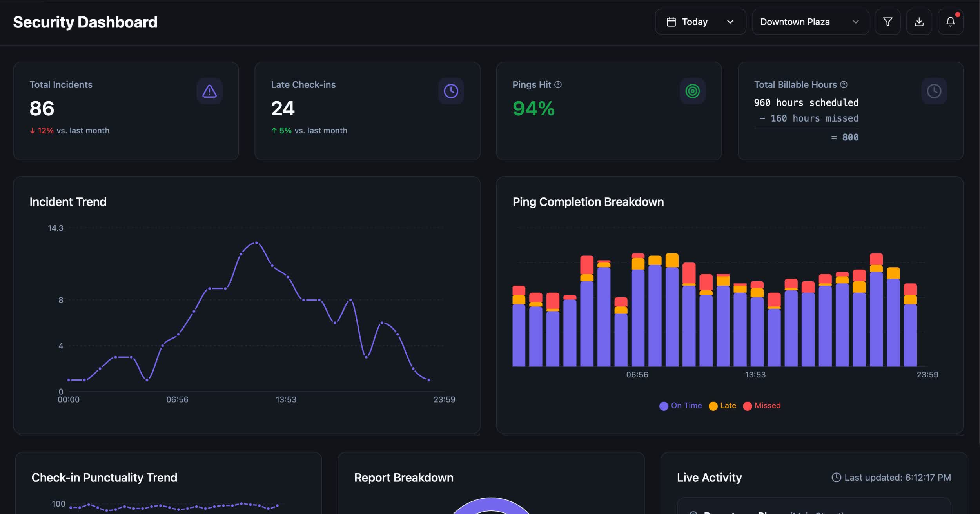Click the = 800 billable total
980x514 pixels.
pos(844,137)
